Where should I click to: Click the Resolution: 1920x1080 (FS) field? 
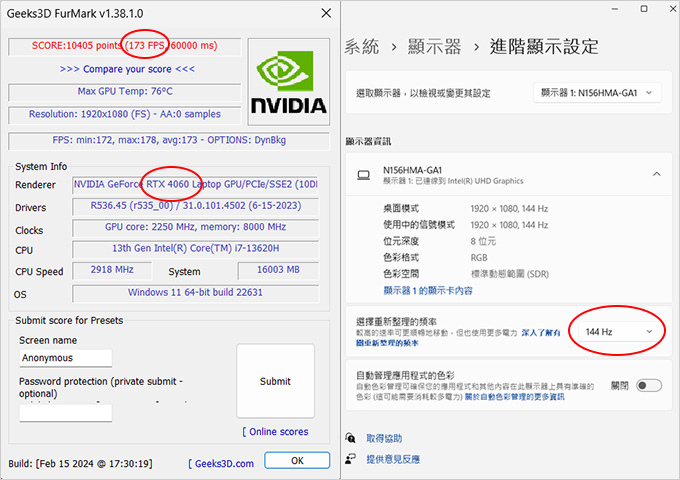click(124, 114)
